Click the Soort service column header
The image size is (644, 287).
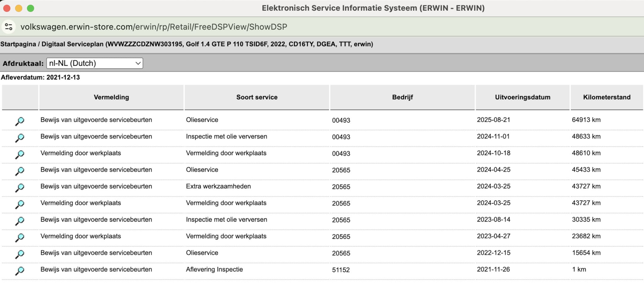[257, 97]
